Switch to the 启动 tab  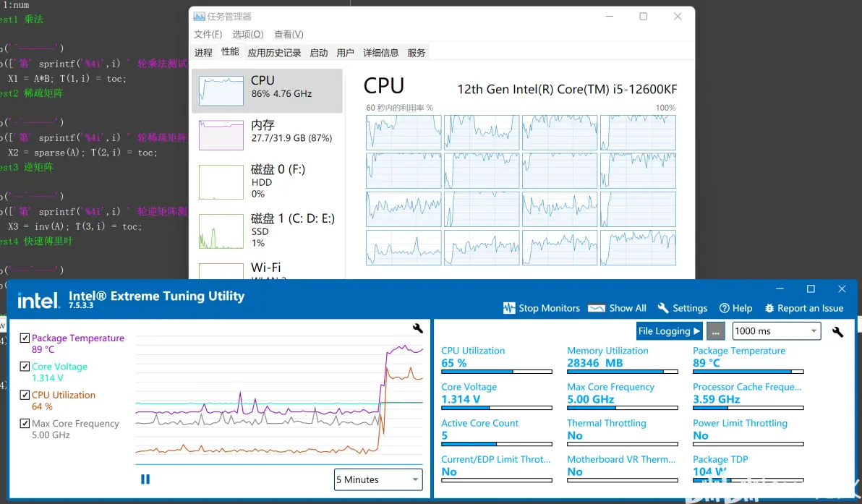319,53
